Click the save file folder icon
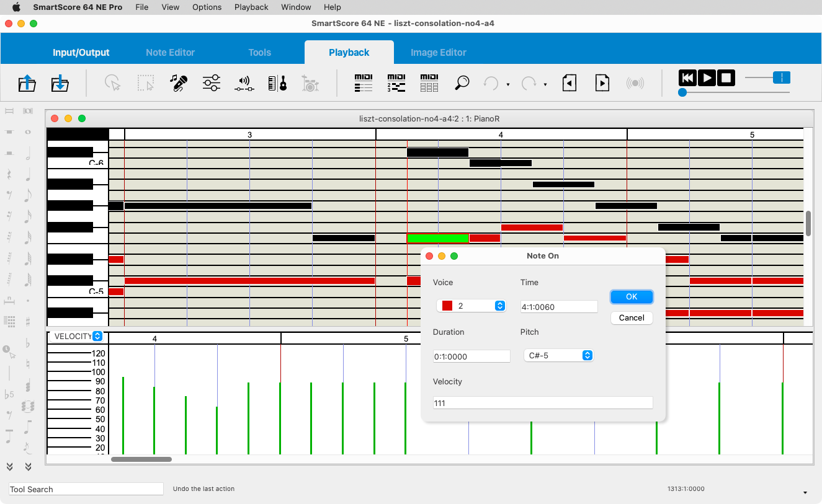 pos(60,82)
